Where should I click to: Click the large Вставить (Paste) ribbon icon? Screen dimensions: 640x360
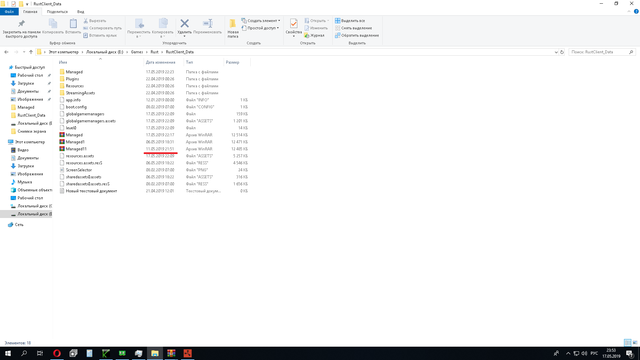pos(73,24)
